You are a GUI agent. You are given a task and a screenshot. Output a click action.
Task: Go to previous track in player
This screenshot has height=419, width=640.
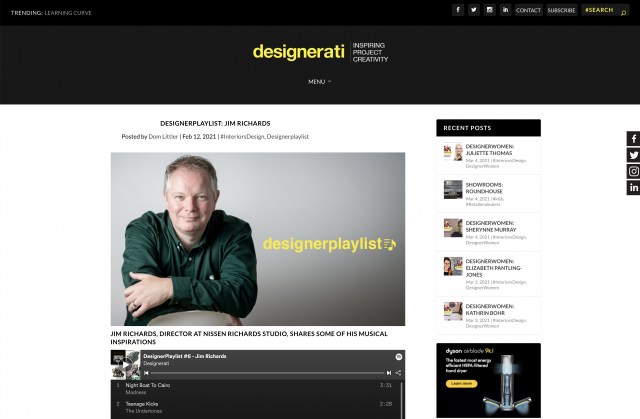pyautogui.click(x=147, y=372)
